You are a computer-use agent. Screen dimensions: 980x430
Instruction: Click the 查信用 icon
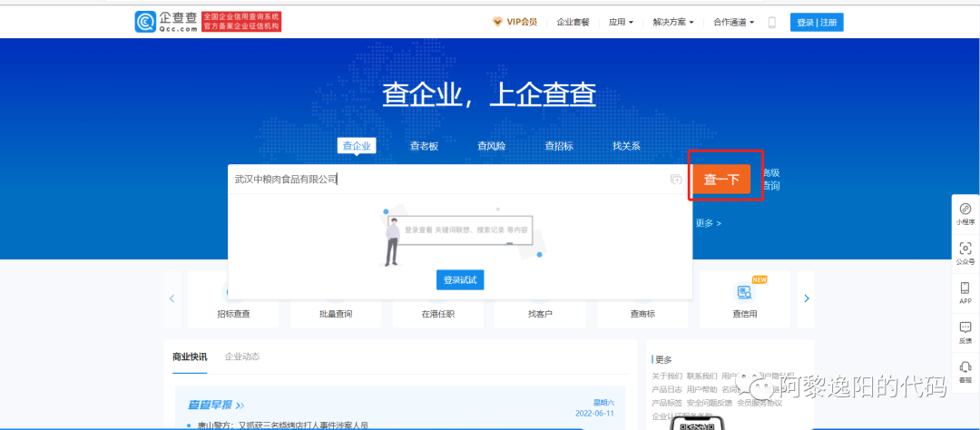pos(744,292)
